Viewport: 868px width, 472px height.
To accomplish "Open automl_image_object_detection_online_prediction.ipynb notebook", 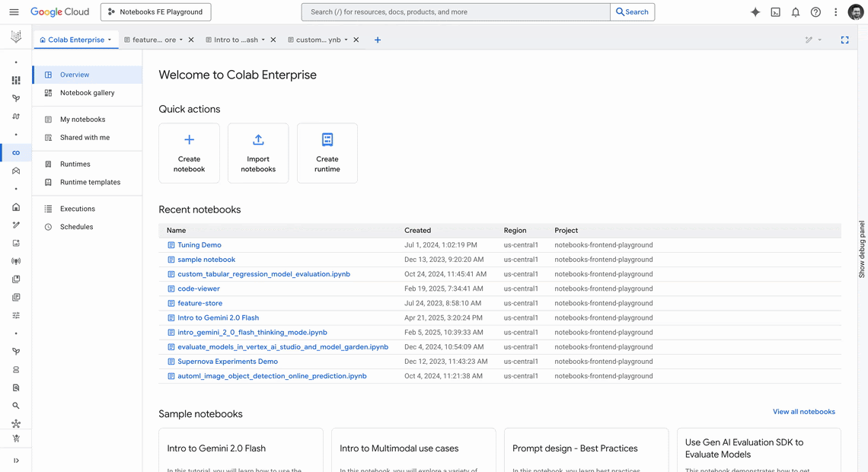I will pos(272,376).
